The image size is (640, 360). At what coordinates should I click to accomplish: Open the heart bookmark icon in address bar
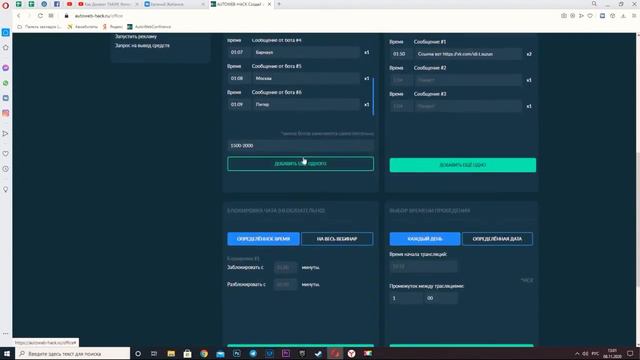pyautogui.click(x=590, y=16)
